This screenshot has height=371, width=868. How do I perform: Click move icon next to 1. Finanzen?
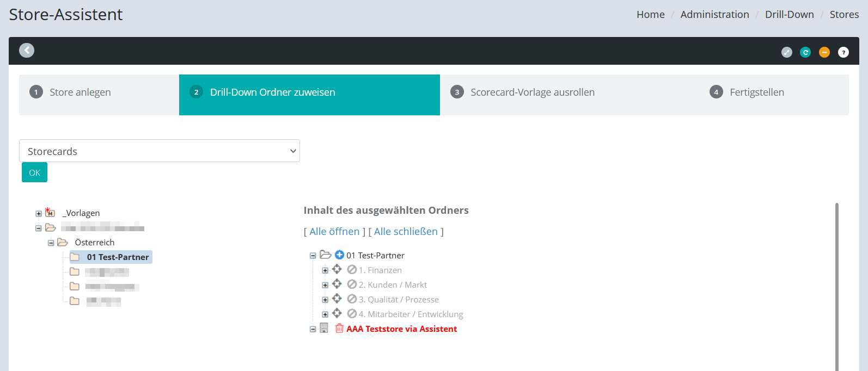[337, 269]
